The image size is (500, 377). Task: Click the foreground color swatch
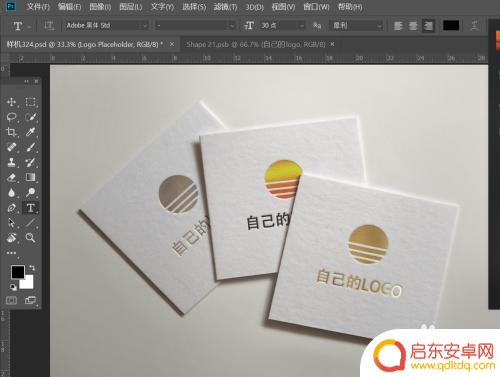click(x=17, y=272)
